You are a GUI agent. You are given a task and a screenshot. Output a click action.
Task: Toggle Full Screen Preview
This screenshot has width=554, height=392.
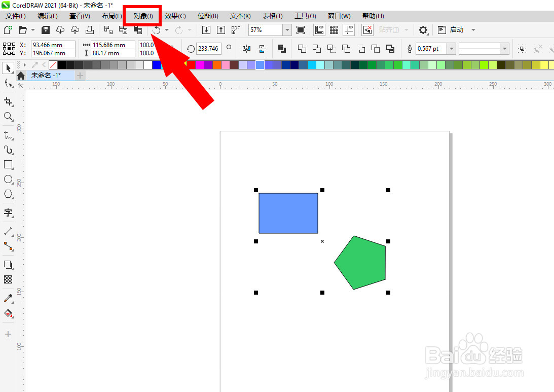click(x=301, y=30)
